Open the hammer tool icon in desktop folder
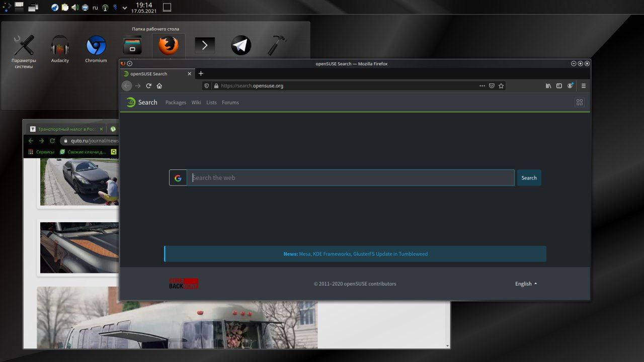The width and height of the screenshot is (644, 362). tap(276, 46)
